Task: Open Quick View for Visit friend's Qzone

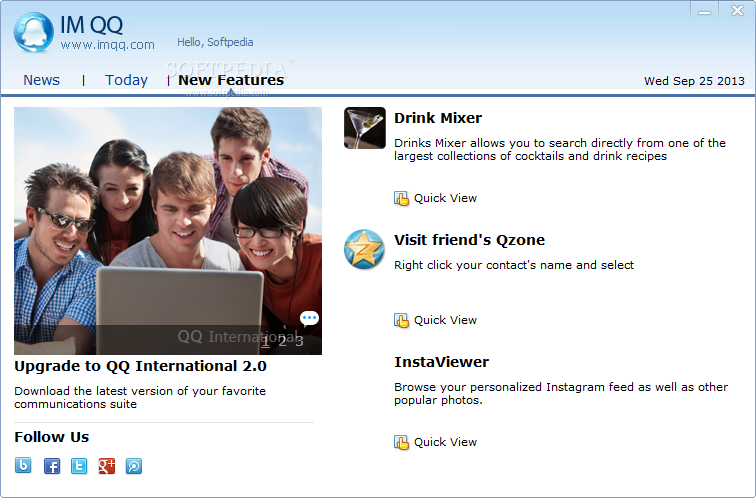Action: coord(445,320)
